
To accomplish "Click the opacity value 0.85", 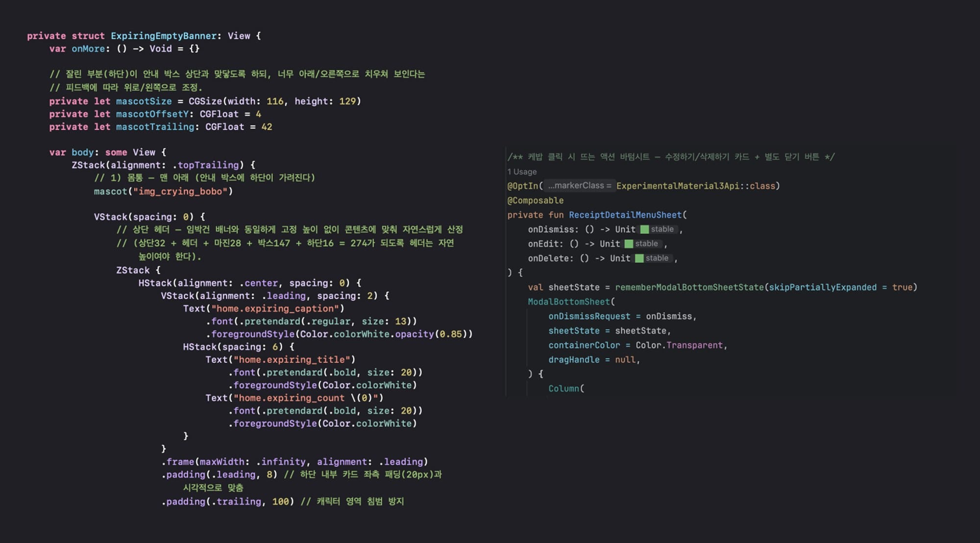I will pos(451,334).
